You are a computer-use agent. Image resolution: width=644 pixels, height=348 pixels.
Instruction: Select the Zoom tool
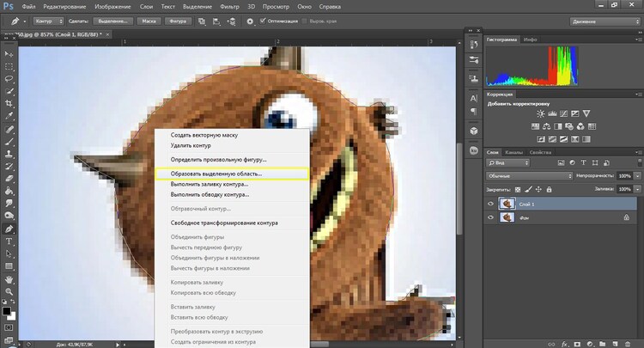click(x=9, y=291)
